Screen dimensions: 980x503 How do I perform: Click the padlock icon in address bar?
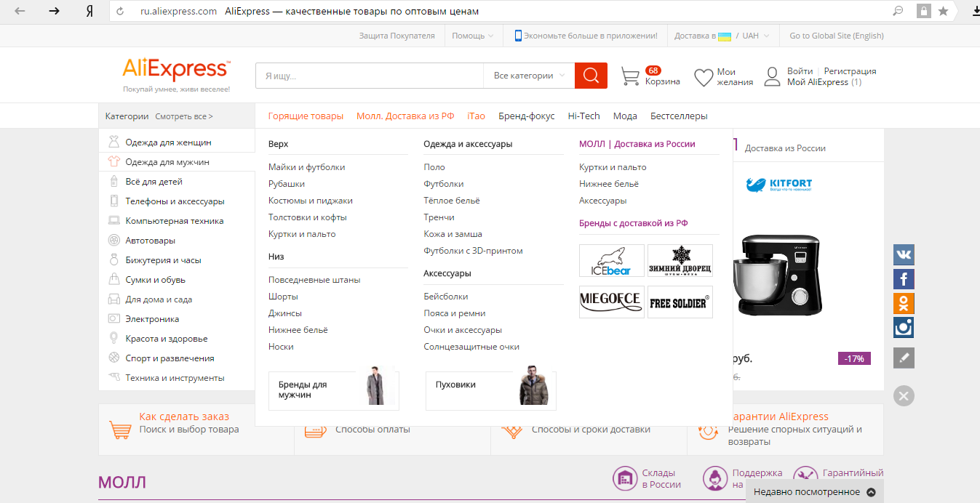point(924,11)
